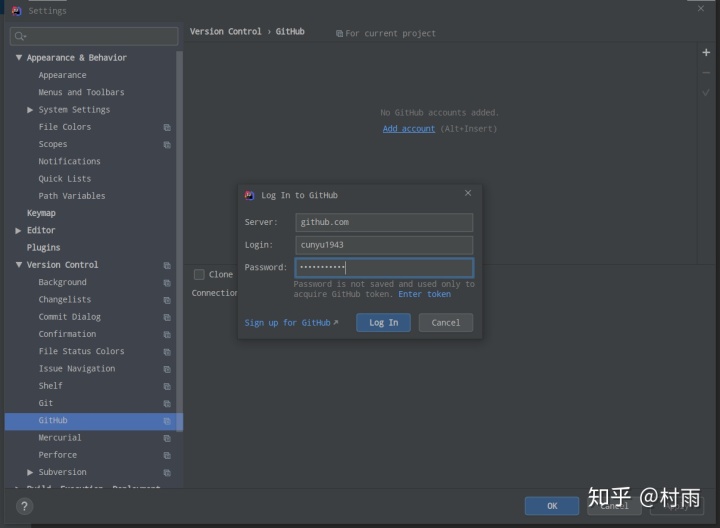Viewport: 720px width, 528px height.
Task: Click the project icon beside Git
Action: [x=167, y=404]
